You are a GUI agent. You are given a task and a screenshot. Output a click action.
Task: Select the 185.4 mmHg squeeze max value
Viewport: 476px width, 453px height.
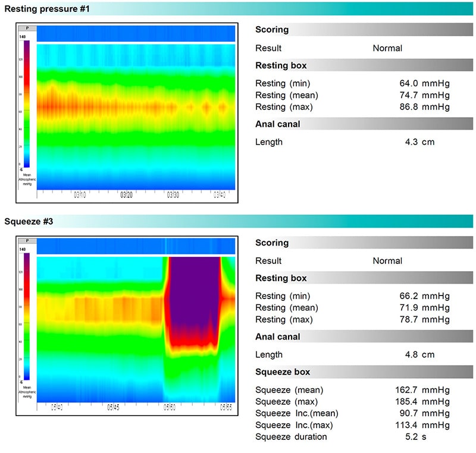pos(422,401)
